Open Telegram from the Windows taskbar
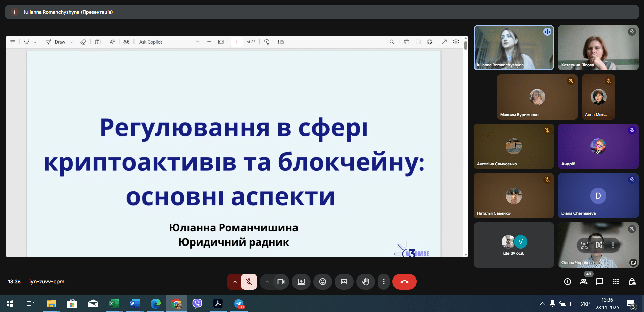The height and width of the screenshot is (312, 644). point(239,304)
